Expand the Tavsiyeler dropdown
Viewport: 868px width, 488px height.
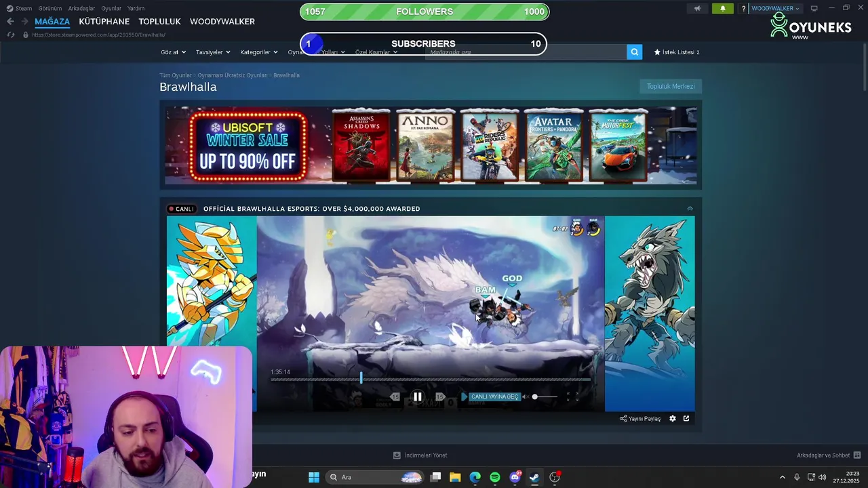tap(213, 52)
